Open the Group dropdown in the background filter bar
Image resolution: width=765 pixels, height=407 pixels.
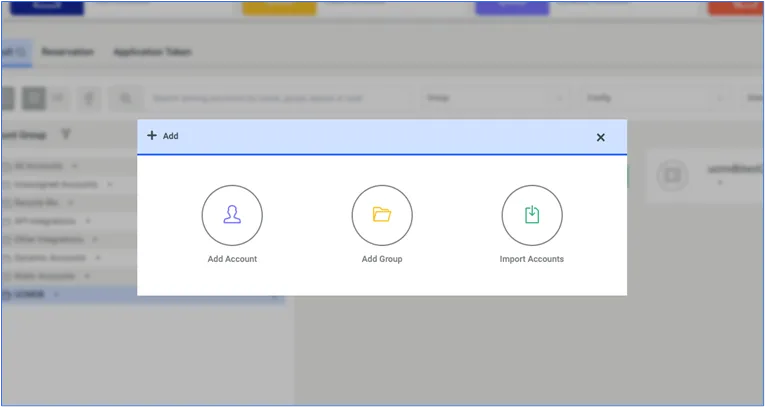point(495,98)
